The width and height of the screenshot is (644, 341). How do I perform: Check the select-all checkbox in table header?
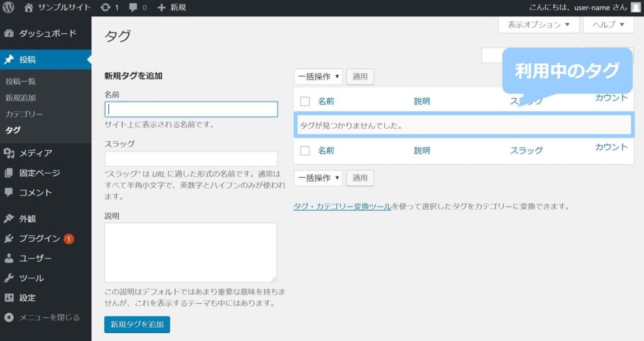[305, 100]
